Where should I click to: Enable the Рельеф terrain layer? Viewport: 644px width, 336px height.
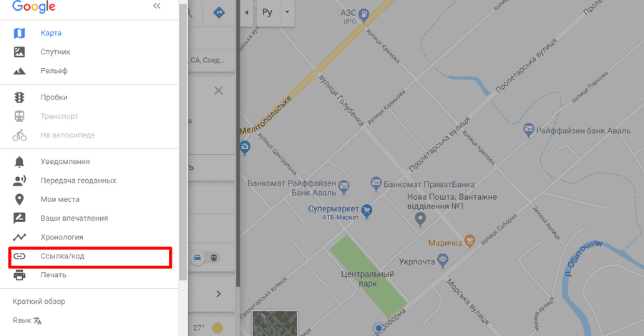[89, 71]
